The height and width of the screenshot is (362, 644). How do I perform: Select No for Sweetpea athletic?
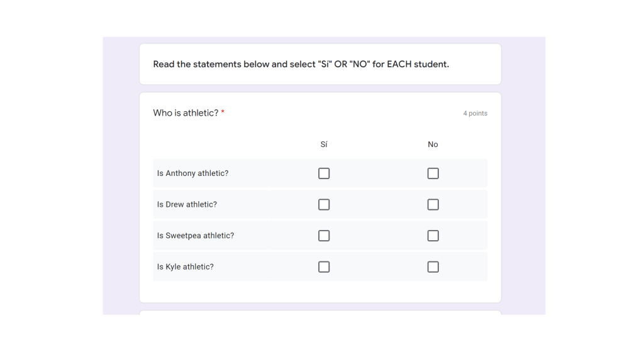(x=433, y=236)
